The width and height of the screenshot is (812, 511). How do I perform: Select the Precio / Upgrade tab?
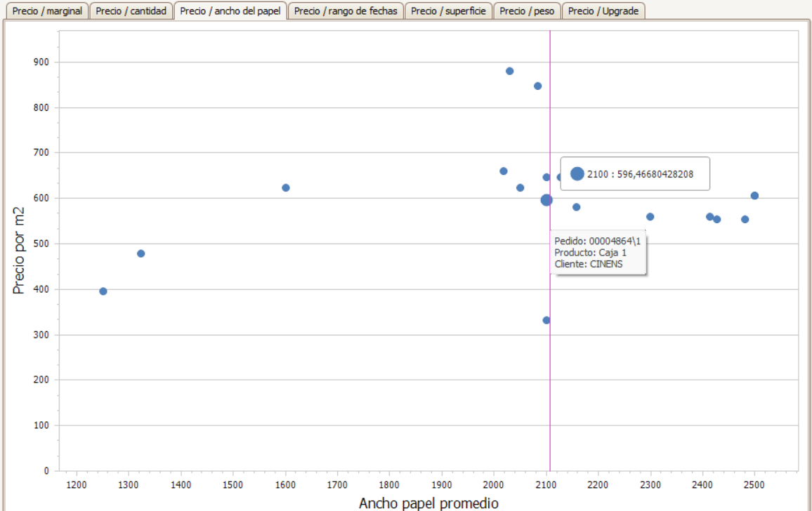click(x=603, y=11)
